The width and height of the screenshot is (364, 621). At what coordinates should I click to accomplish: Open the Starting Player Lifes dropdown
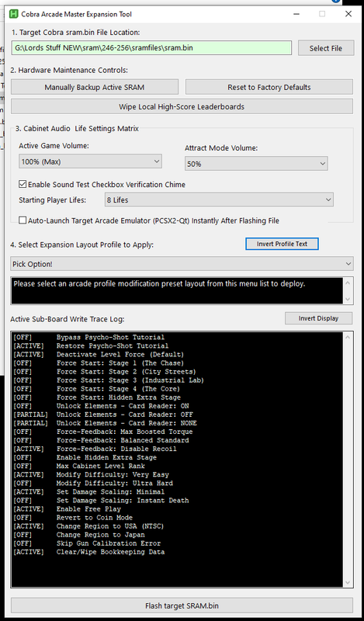[219, 200]
